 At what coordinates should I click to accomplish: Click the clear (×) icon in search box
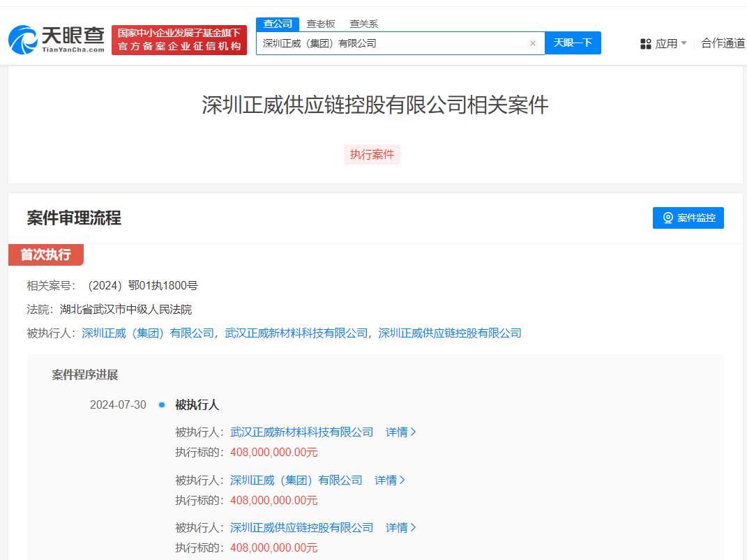coord(533,43)
